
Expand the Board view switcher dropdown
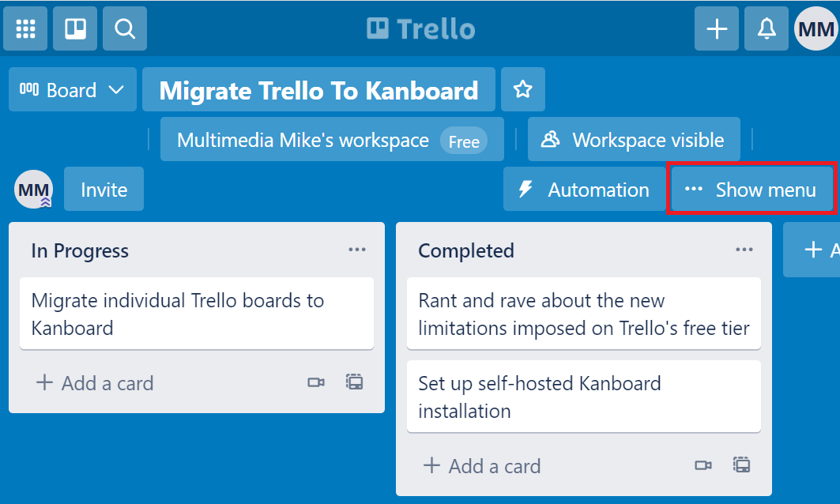(73, 89)
